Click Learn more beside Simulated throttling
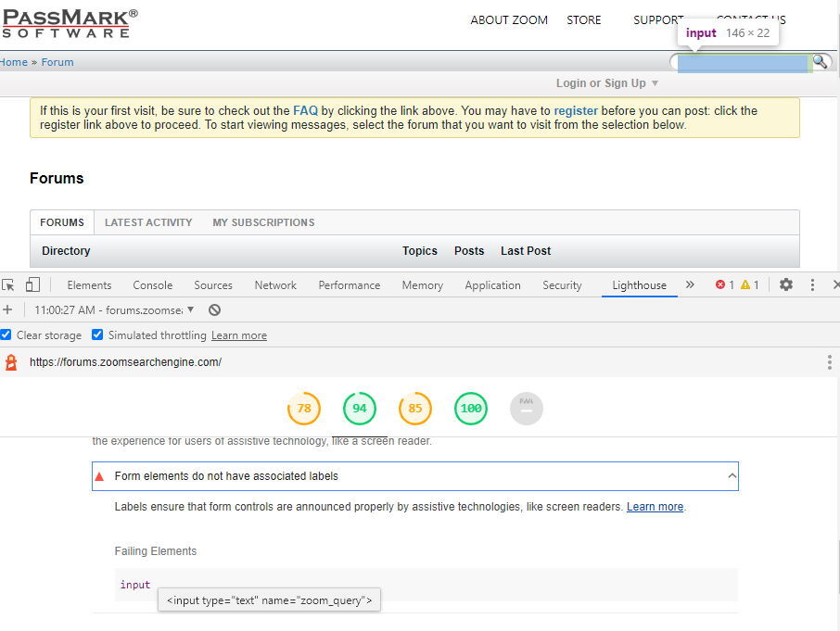840x631 pixels. pyautogui.click(x=239, y=335)
